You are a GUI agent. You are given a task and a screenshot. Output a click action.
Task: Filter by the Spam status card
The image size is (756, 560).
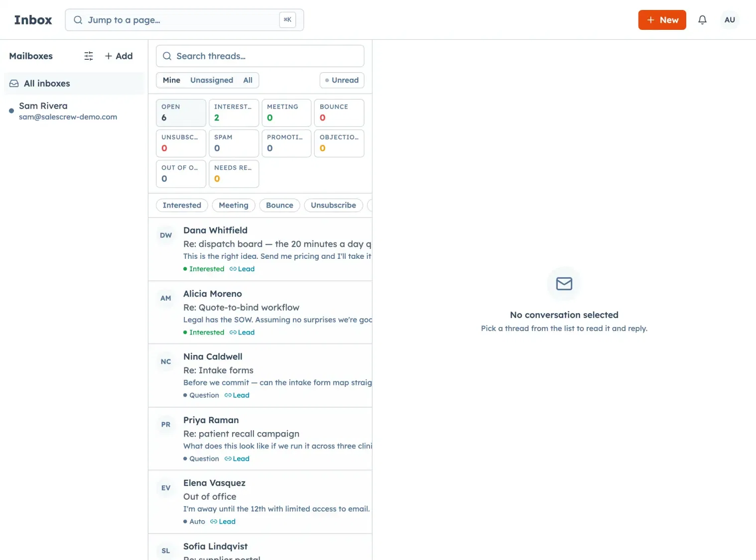click(234, 143)
